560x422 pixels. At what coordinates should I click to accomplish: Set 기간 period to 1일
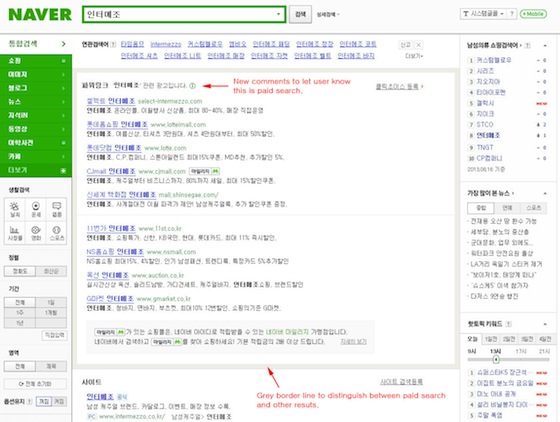(51, 302)
